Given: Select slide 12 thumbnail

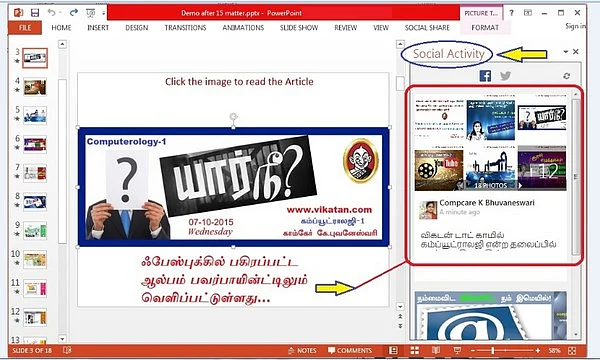Looking at the screenshot, I should point(35,317).
